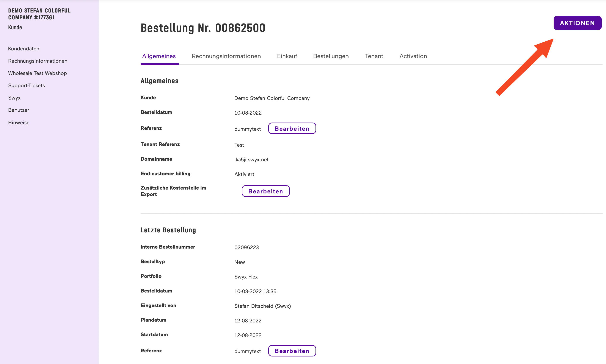Viewport: 606px width, 364px height.
Task: Go to the Bestellungen tab
Action: point(331,56)
